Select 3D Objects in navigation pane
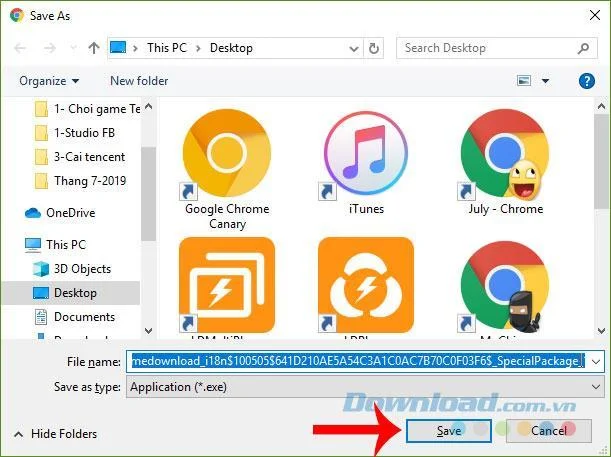Screen dimensions: 611x457 tap(72, 269)
